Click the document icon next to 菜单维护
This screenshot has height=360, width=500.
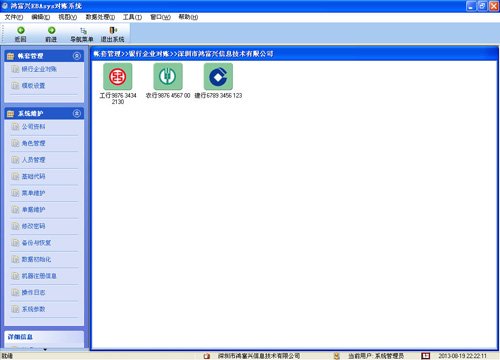15,193
